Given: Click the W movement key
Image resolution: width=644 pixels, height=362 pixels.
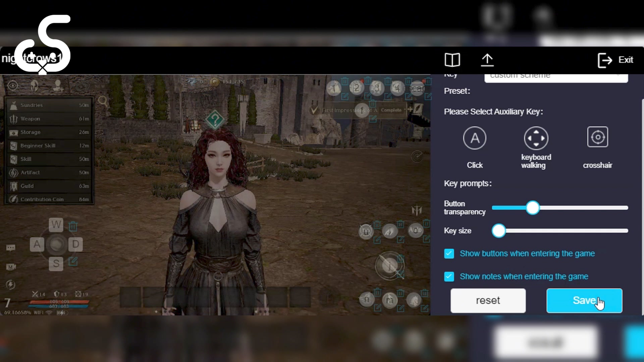Looking at the screenshot, I should tap(56, 225).
